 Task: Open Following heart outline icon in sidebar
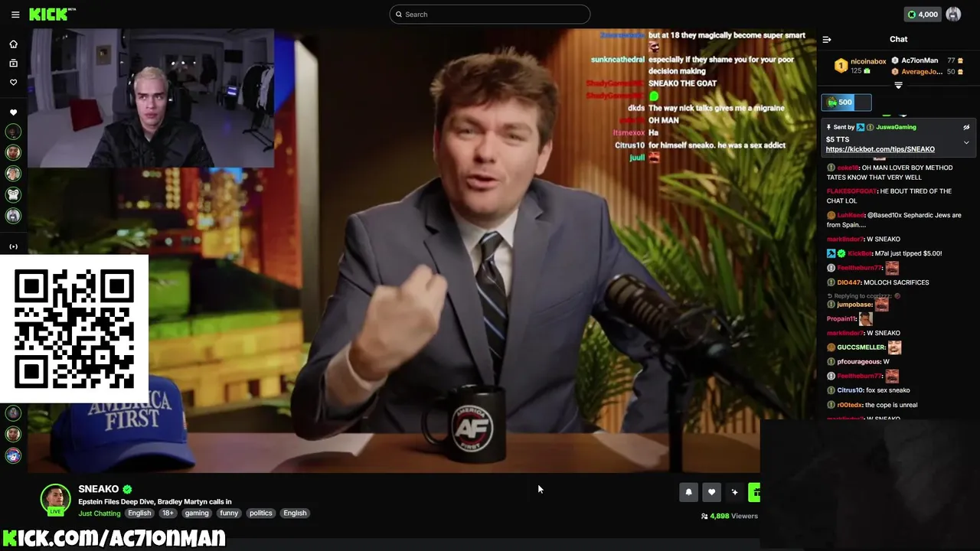pyautogui.click(x=13, y=83)
